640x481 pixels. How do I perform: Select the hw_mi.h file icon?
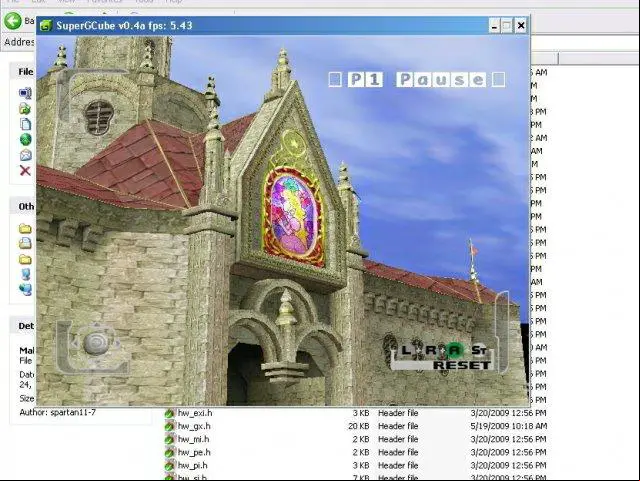(169, 439)
